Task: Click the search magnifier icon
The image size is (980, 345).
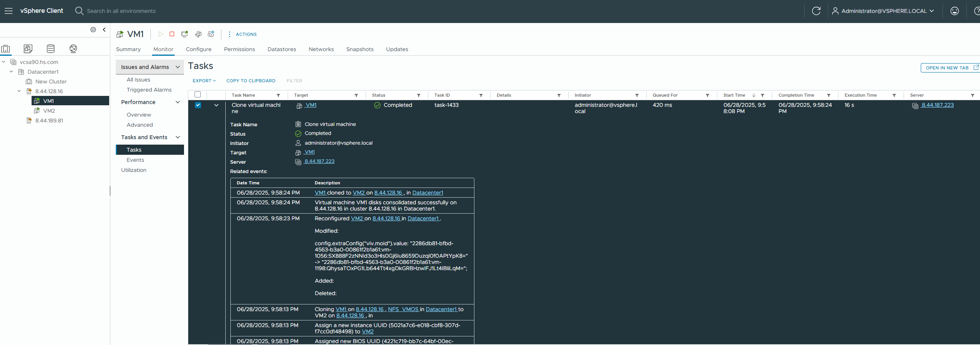Action: tap(79, 11)
